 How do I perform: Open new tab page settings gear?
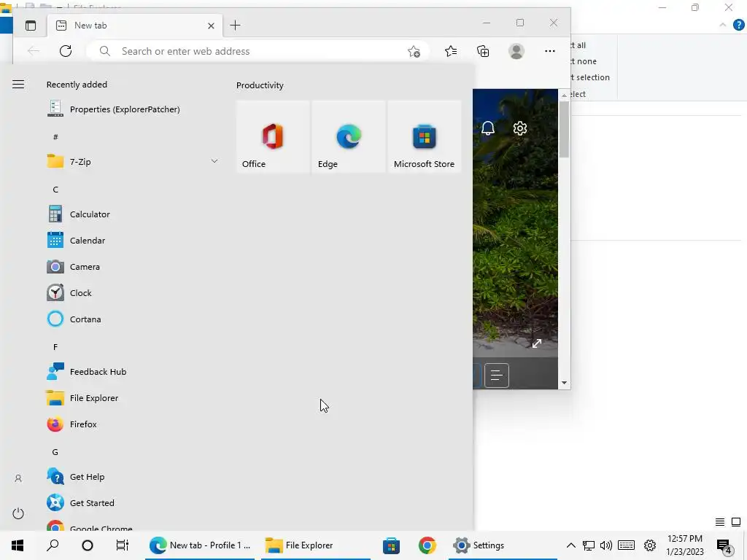click(x=519, y=128)
